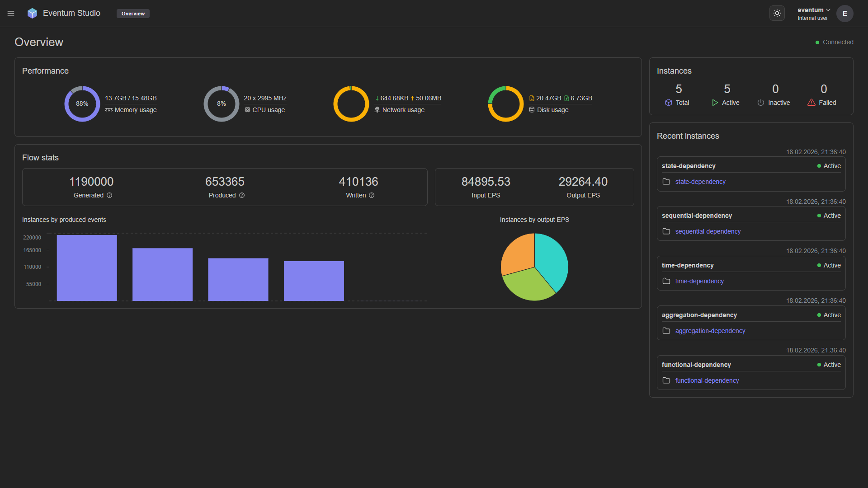The image size is (868, 488).
Task: Select the functional-dependency instance card title
Action: (696, 365)
